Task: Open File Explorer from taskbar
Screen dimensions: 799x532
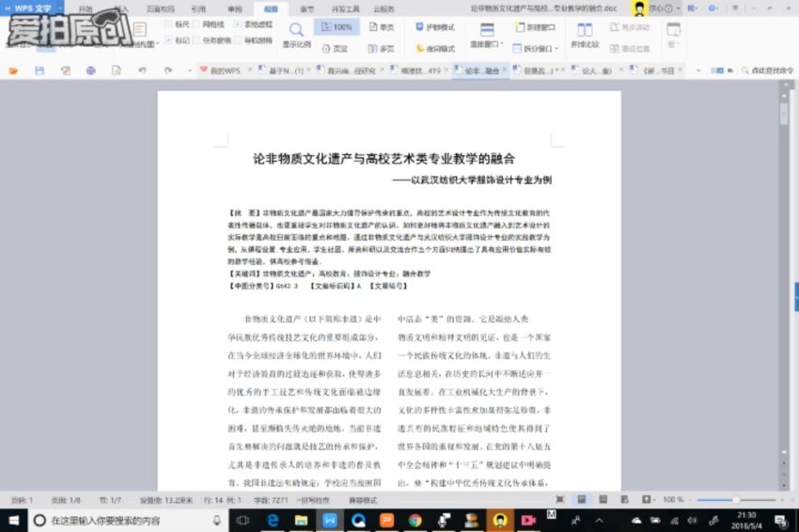Action: 301,521
